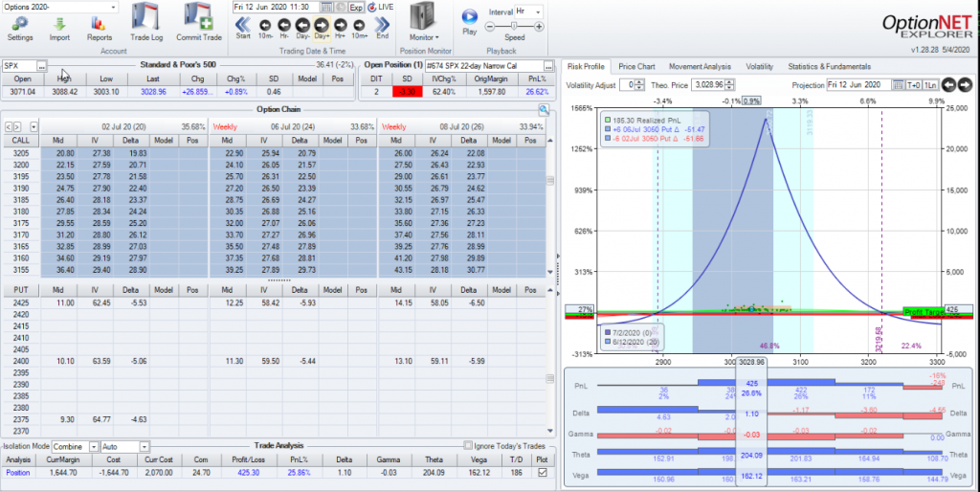Click the Exp button
The width and height of the screenshot is (980, 492).
(x=356, y=7)
